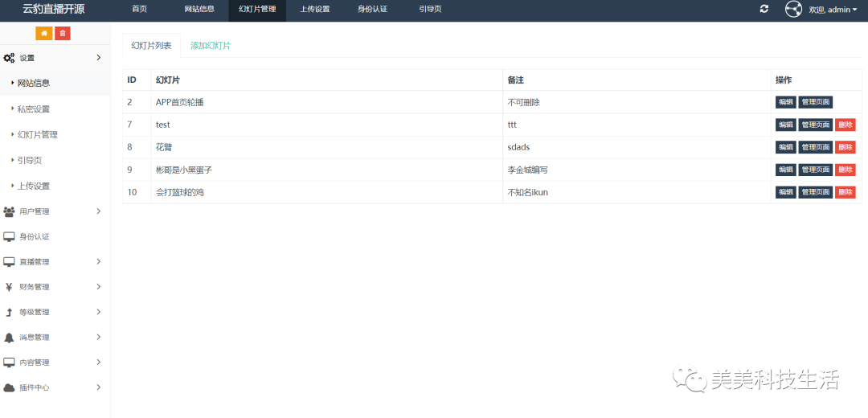Screen dimensions: 868x418
Task: Expand the 用户管理 section chevron
Action: [99, 211]
